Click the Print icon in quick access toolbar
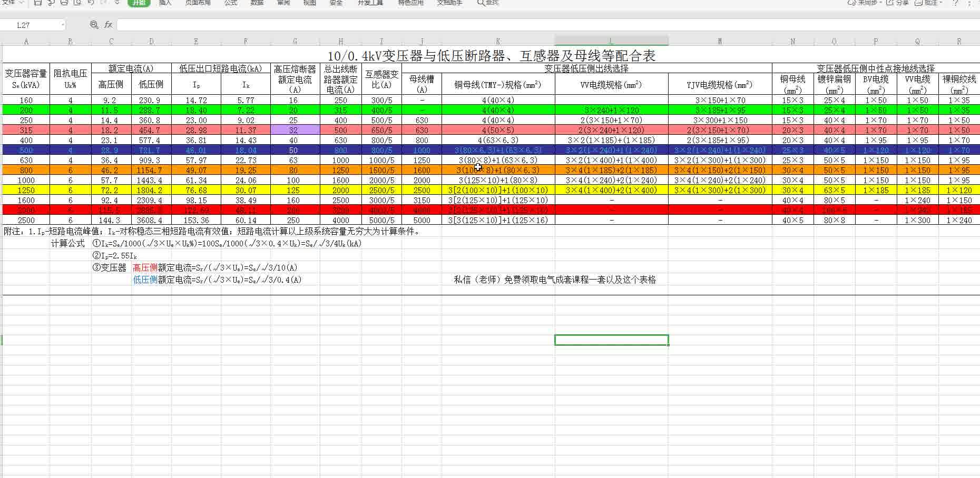 pos(64,3)
